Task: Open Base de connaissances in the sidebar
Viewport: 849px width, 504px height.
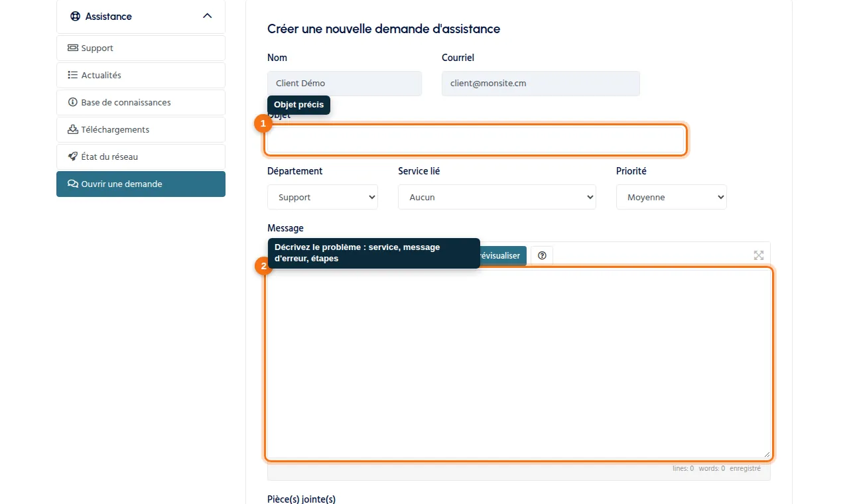Action: click(141, 102)
